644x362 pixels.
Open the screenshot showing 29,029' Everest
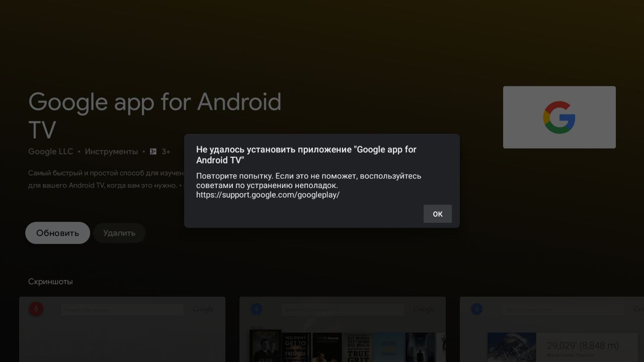pos(552,329)
